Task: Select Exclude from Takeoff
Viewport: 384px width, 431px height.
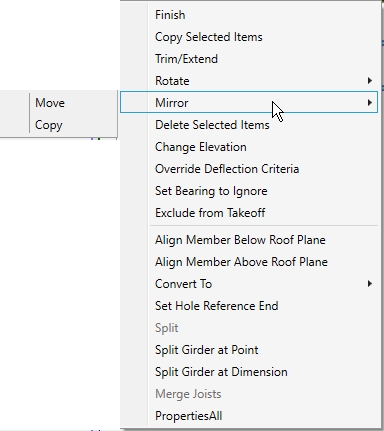Action: click(249, 213)
